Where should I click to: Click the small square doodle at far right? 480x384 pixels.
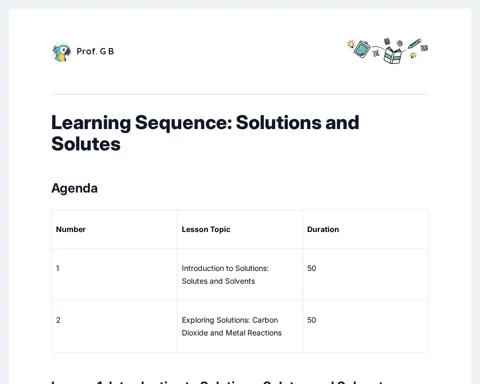click(x=424, y=48)
